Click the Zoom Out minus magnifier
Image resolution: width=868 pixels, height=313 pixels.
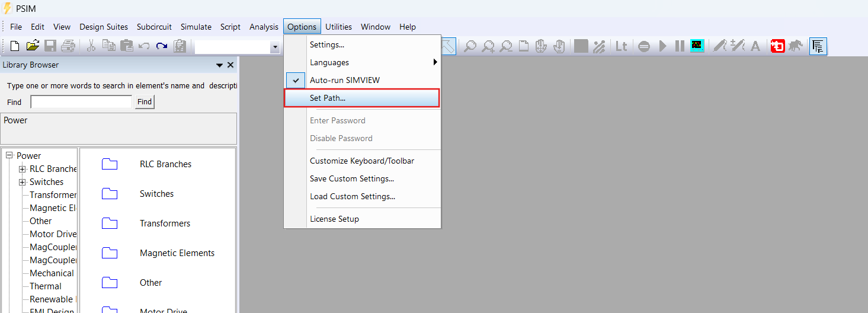506,46
